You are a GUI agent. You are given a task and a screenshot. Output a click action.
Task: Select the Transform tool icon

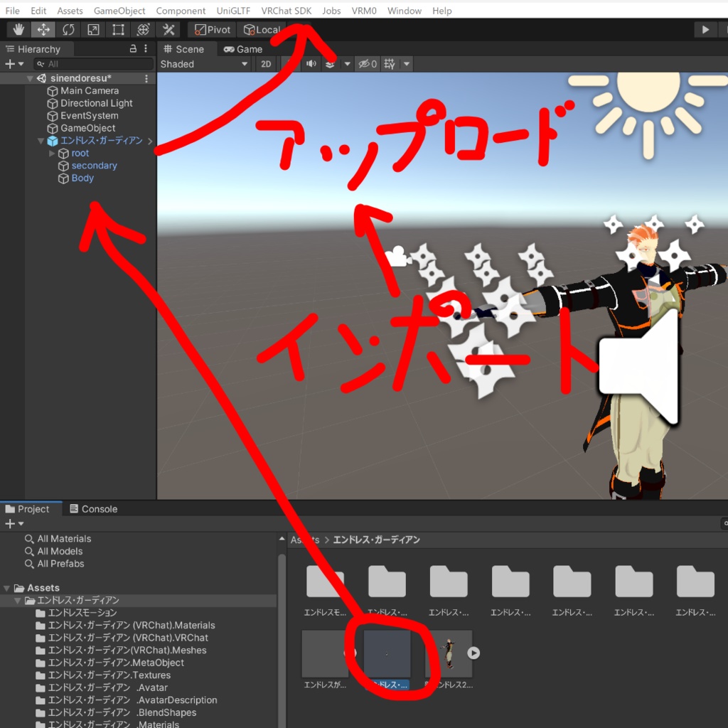tap(142, 29)
